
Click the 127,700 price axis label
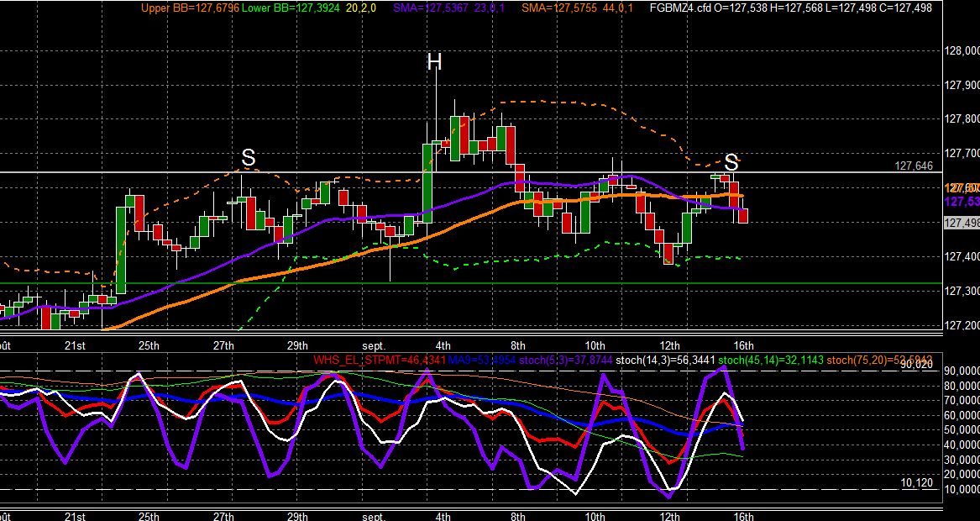click(x=963, y=153)
